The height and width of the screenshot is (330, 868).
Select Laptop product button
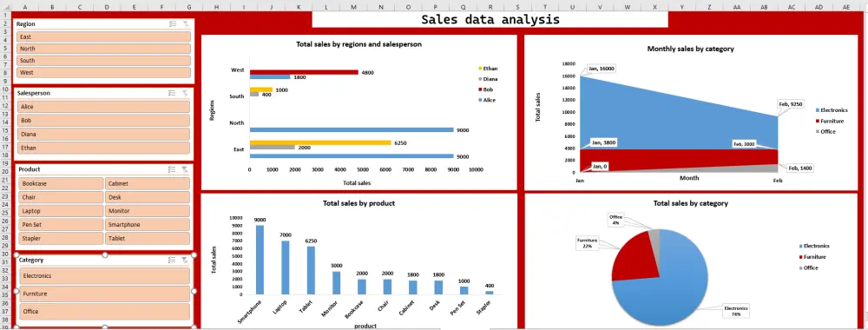(61, 211)
